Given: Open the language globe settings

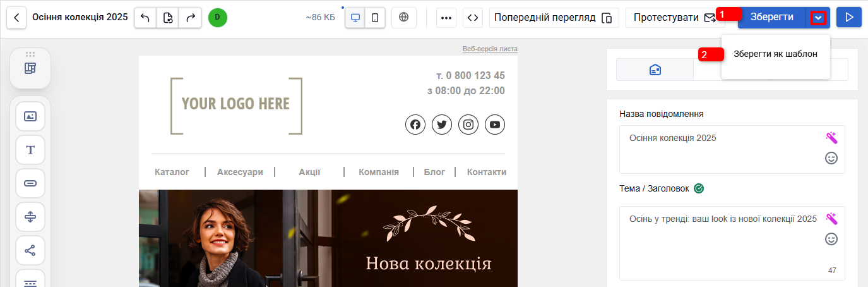Looking at the screenshot, I should click(x=404, y=18).
